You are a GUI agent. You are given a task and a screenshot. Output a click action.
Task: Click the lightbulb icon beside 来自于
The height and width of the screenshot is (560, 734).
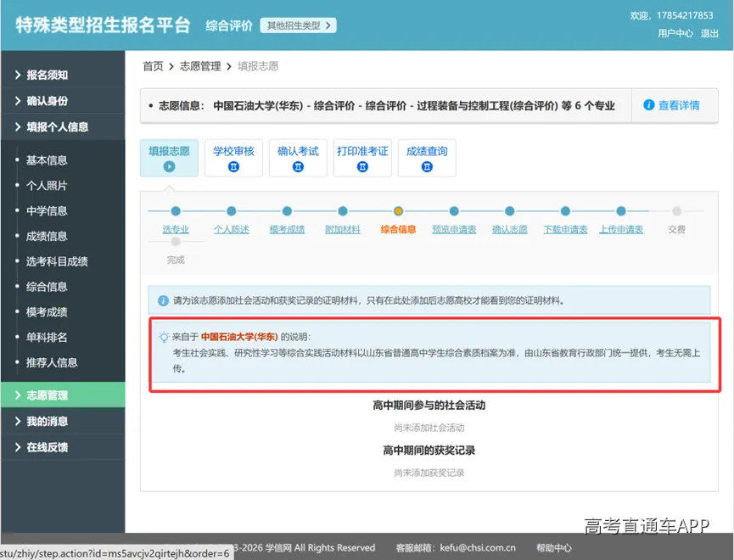pos(164,337)
